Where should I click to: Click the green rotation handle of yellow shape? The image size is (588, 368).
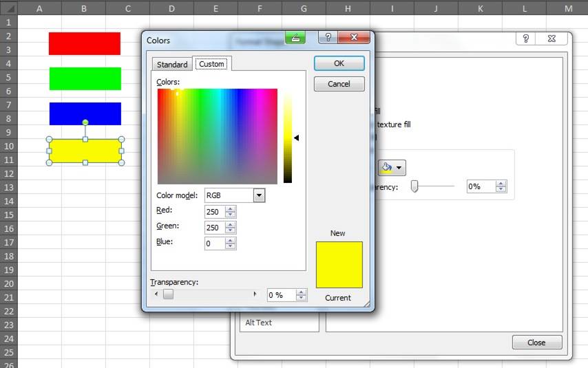[85, 122]
